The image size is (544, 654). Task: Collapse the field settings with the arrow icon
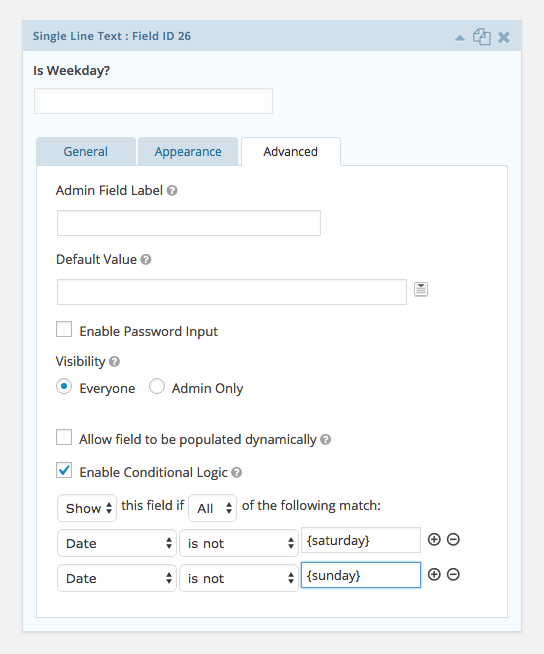(x=460, y=38)
